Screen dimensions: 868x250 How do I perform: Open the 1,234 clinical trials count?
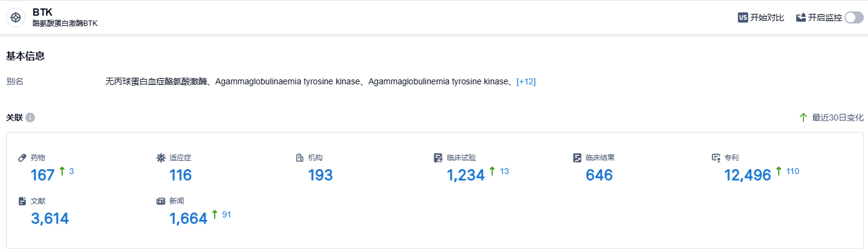466,175
